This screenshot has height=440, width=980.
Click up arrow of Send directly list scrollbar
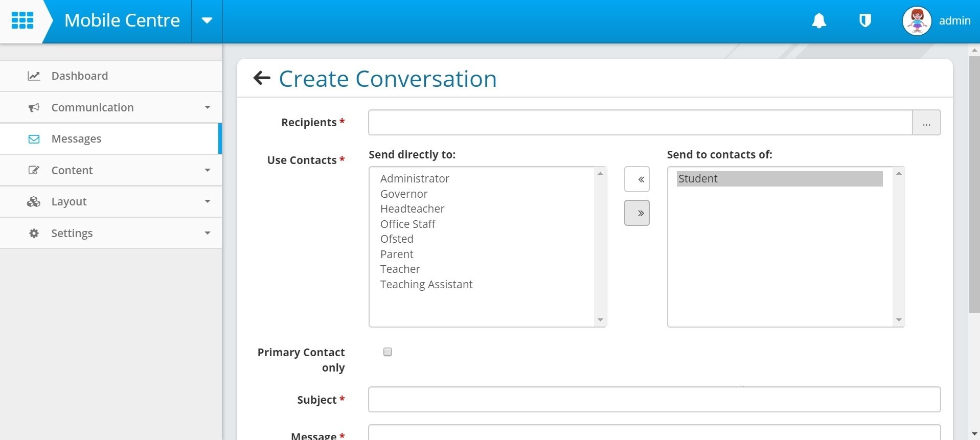(x=600, y=174)
